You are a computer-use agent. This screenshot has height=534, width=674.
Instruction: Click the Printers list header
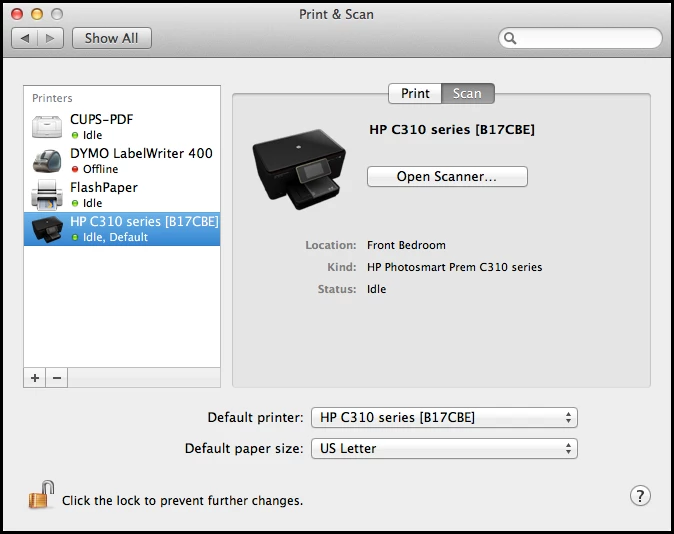[x=52, y=98]
